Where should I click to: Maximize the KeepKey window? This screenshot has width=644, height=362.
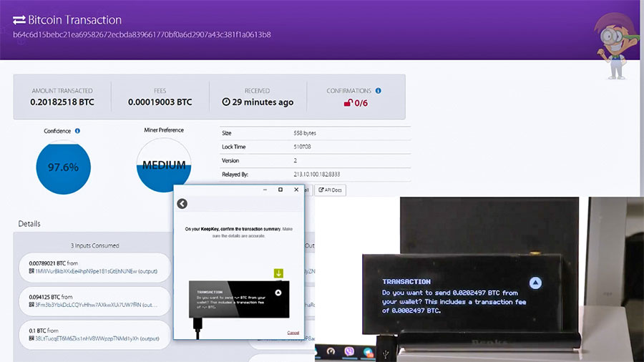pos(280,190)
